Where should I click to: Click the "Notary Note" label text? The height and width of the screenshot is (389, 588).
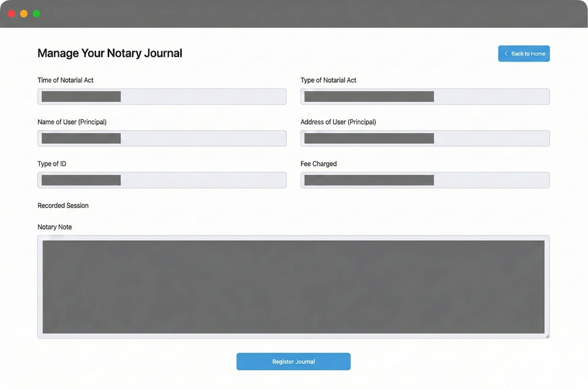pyautogui.click(x=55, y=228)
